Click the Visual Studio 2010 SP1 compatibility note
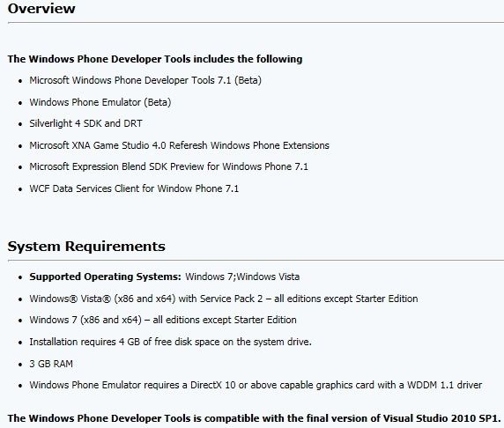The height and width of the screenshot is (428, 504). (255, 418)
